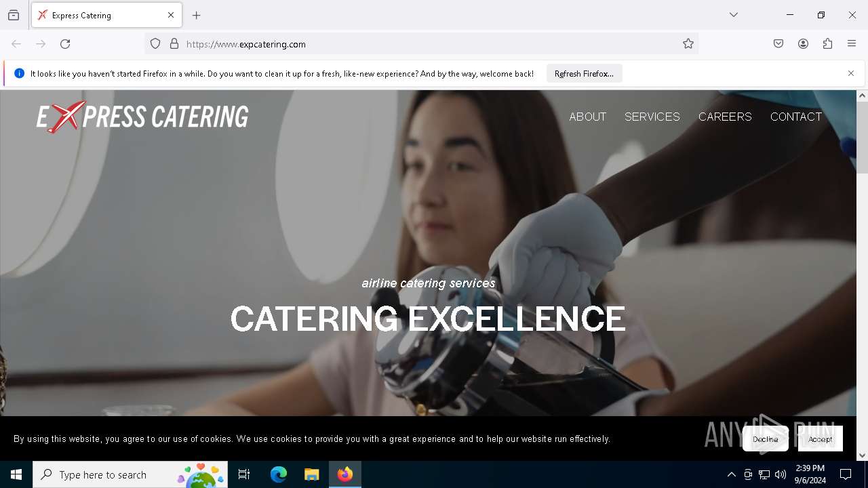The height and width of the screenshot is (488, 868).
Task: Open Firefox View recent browsing icon
Action: pyautogui.click(x=14, y=15)
